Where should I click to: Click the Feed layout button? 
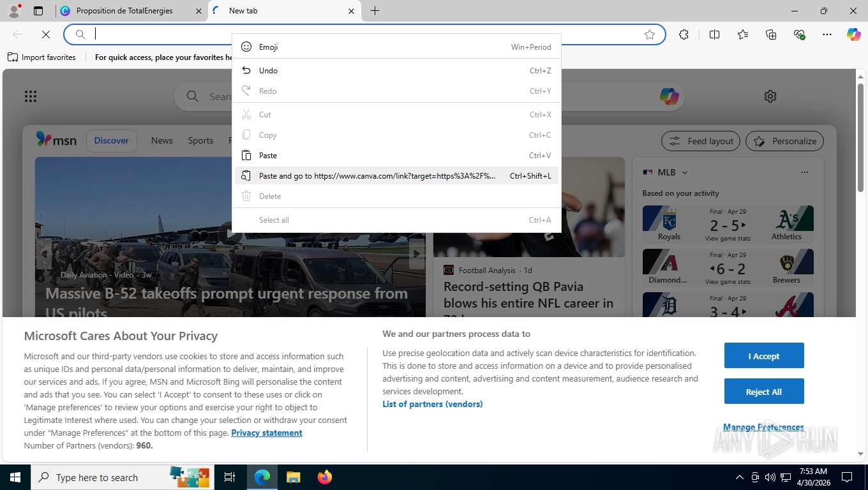pyautogui.click(x=701, y=141)
